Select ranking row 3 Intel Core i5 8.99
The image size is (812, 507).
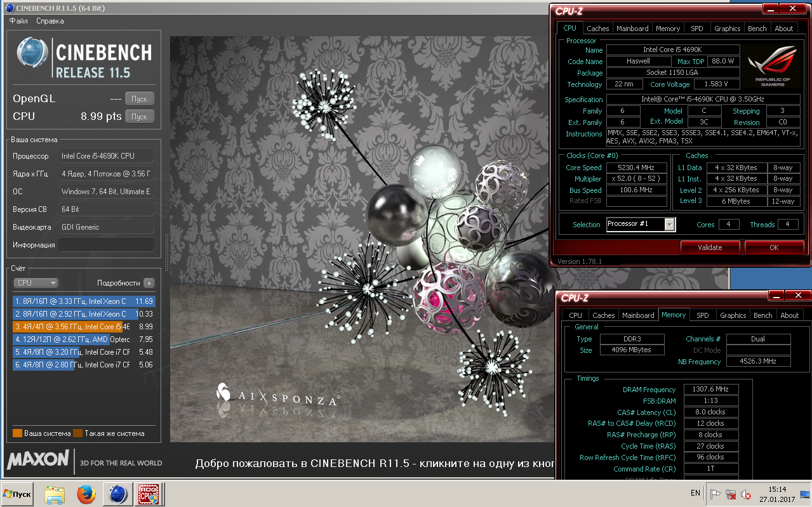(84, 327)
